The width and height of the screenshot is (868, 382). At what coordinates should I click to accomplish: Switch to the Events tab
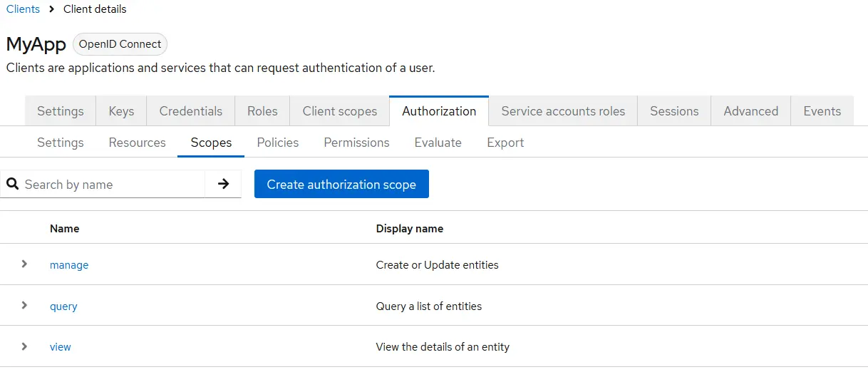point(822,111)
